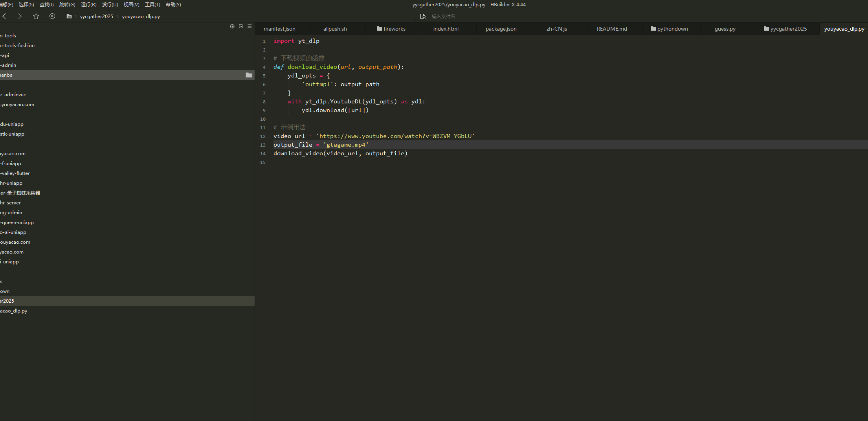Go back with the left arrow icon
This screenshot has height=421, width=868.
click(4, 16)
